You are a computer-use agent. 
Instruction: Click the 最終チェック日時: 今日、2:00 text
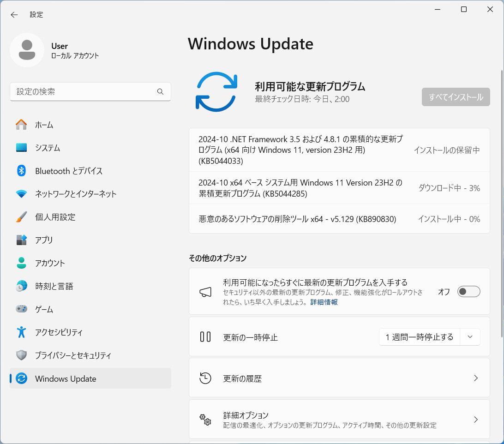(x=302, y=99)
